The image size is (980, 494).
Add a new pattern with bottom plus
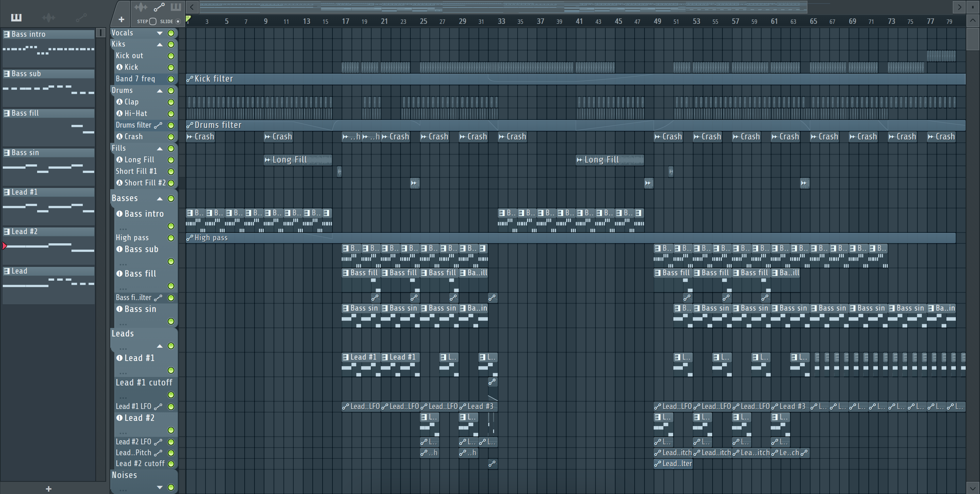[x=48, y=489]
